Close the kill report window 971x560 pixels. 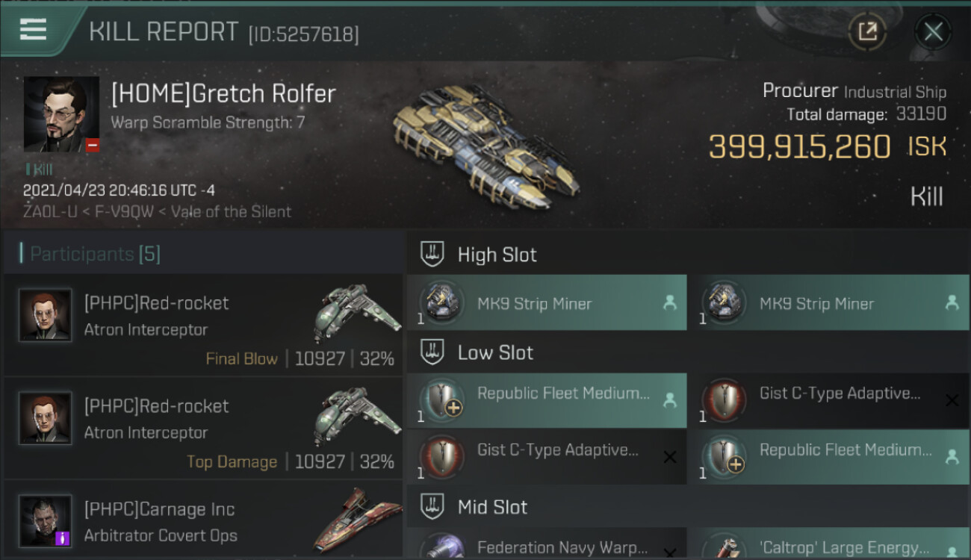click(x=933, y=31)
